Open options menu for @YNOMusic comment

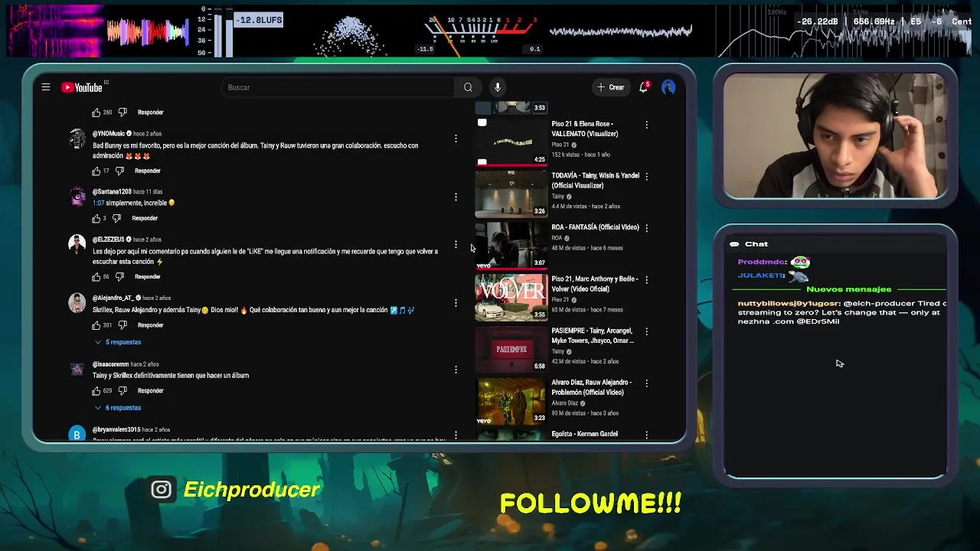pyautogui.click(x=456, y=139)
